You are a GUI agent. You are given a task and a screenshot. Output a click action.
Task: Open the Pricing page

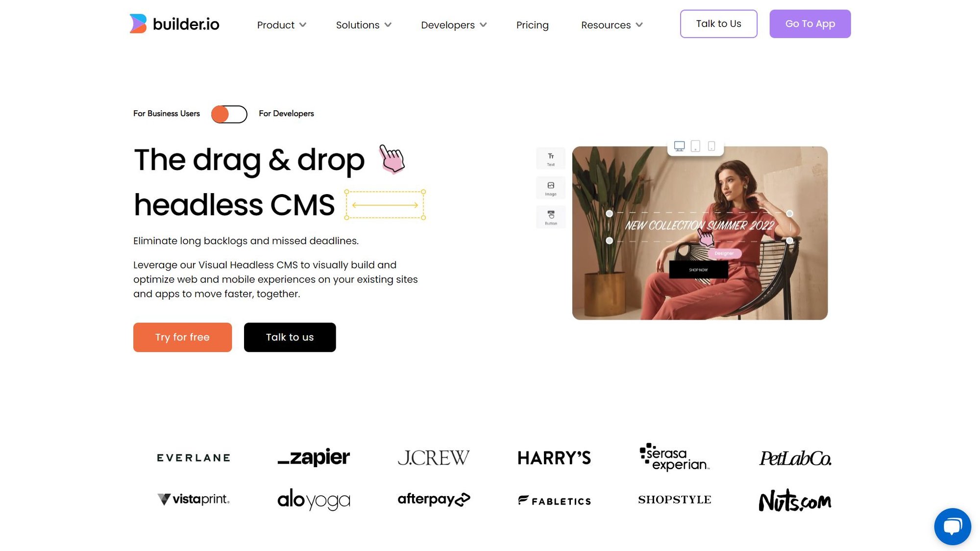[532, 25]
